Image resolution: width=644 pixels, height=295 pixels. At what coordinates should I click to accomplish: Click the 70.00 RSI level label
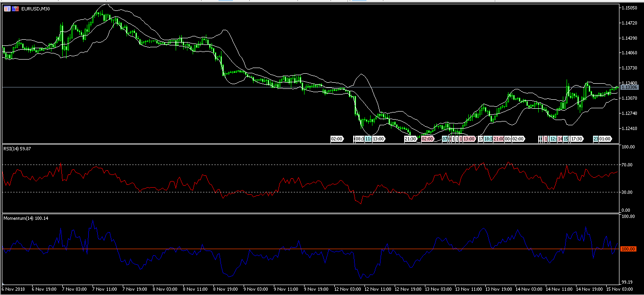(x=627, y=165)
